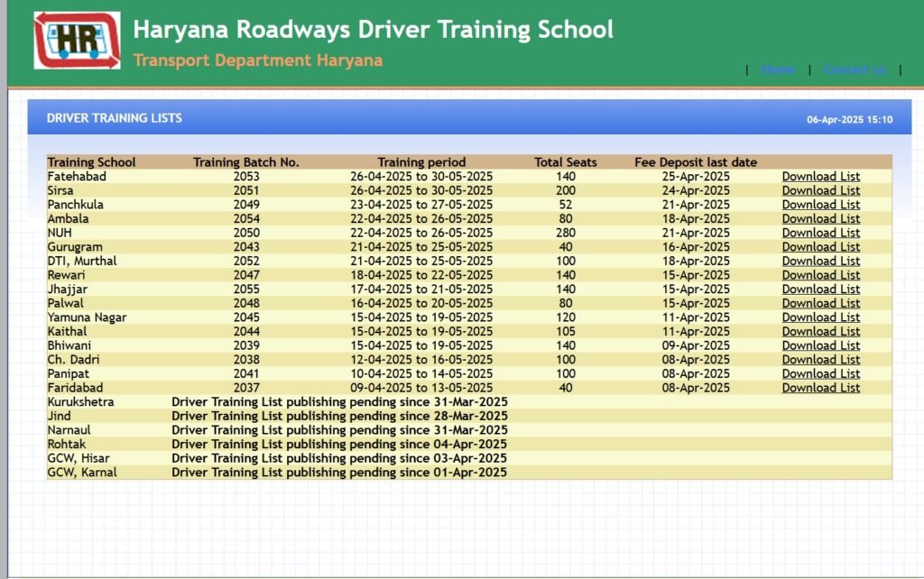This screenshot has width=924, height=579.
Task: Select the 'Palwal' school name cell
Action: click(65, 303)
